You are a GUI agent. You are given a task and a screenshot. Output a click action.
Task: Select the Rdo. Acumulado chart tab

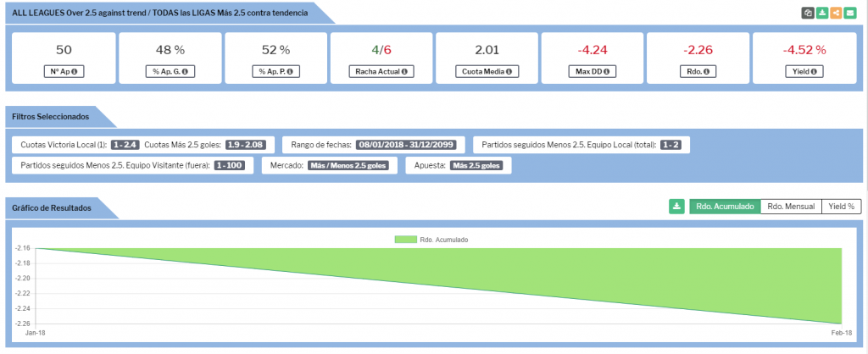coord(724,206)
